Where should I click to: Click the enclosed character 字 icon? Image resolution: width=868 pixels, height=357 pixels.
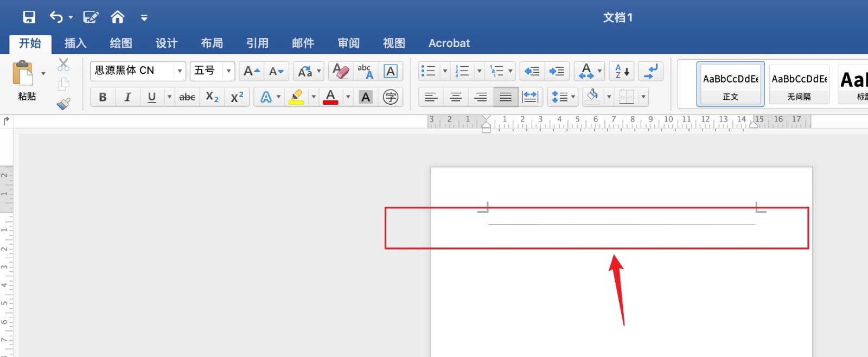click(391, 97)
